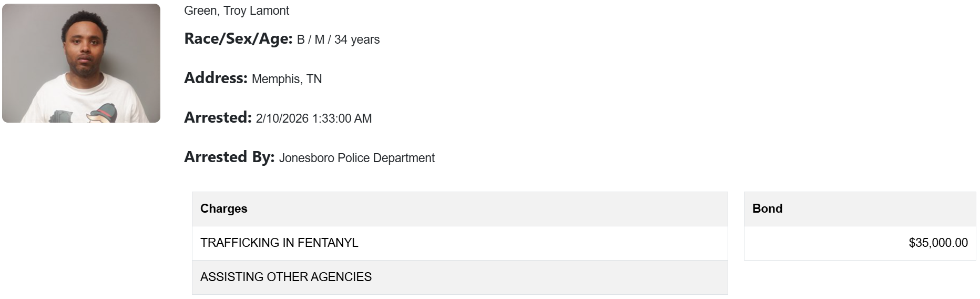This screenshot has height=299, width=980.
Task: Click the Race/Sex/Age label
Action: coord(238,39)
